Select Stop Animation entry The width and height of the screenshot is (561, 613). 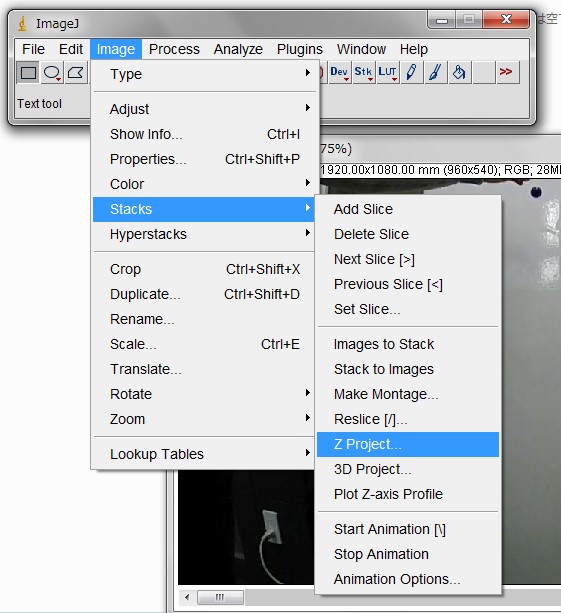[x=408, y=554]
